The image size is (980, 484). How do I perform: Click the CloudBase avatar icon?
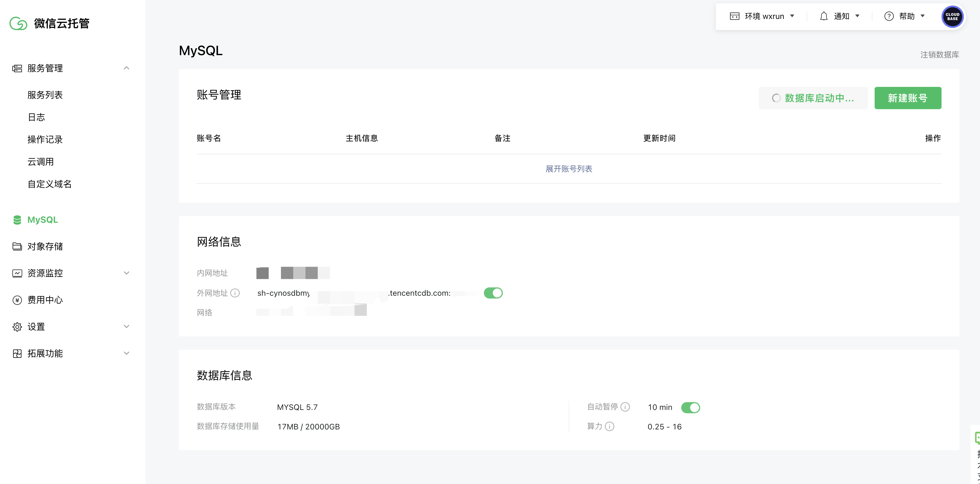coord(952,16)
